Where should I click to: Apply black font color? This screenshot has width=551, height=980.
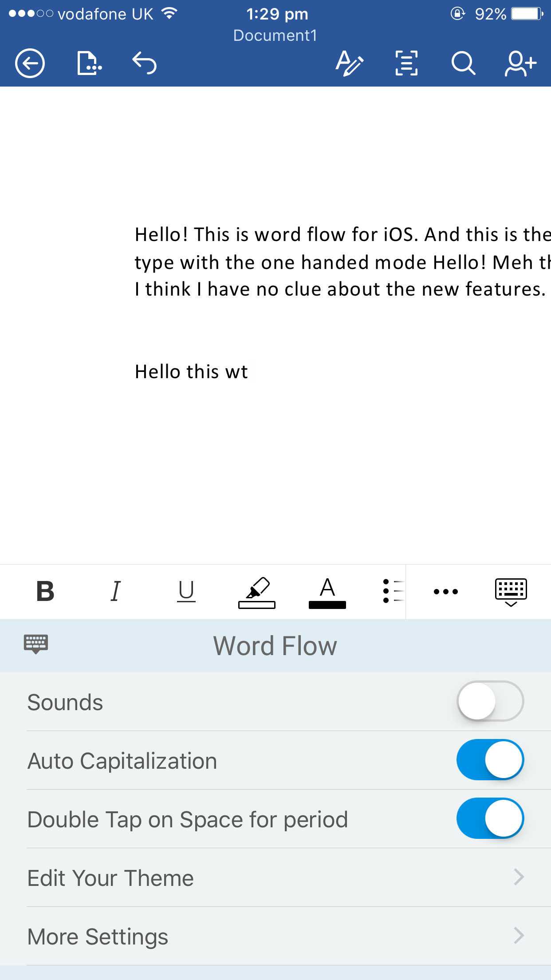pyautogui.click(x=327, y=593)
